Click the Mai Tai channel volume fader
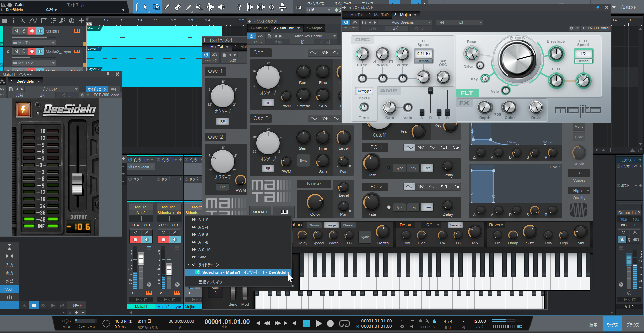Screen dimensions: 644x333 pos(141,259)
